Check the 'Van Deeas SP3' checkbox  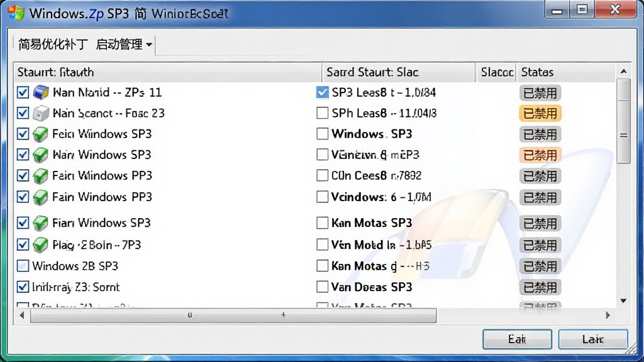[x=323, y=287]
